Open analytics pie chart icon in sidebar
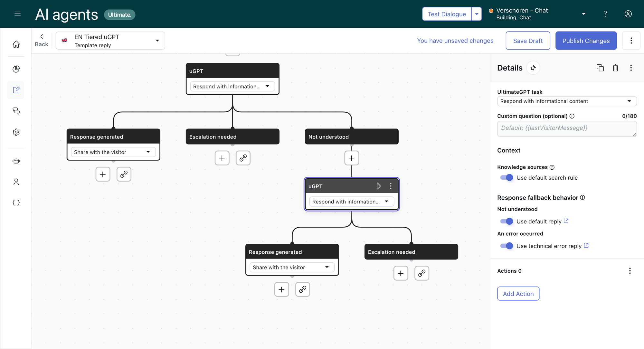 click(16, 69)
